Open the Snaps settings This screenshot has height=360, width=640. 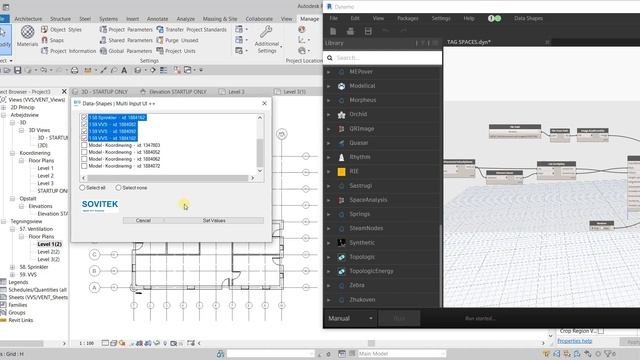pyautogui.click(x=52, y=40)
